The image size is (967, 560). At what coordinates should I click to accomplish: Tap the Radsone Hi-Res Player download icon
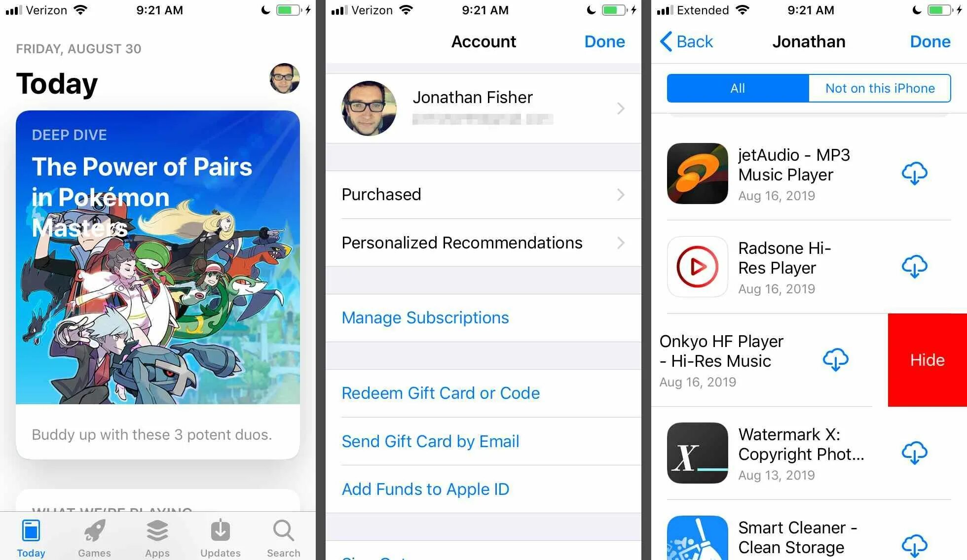pos(915,267)
